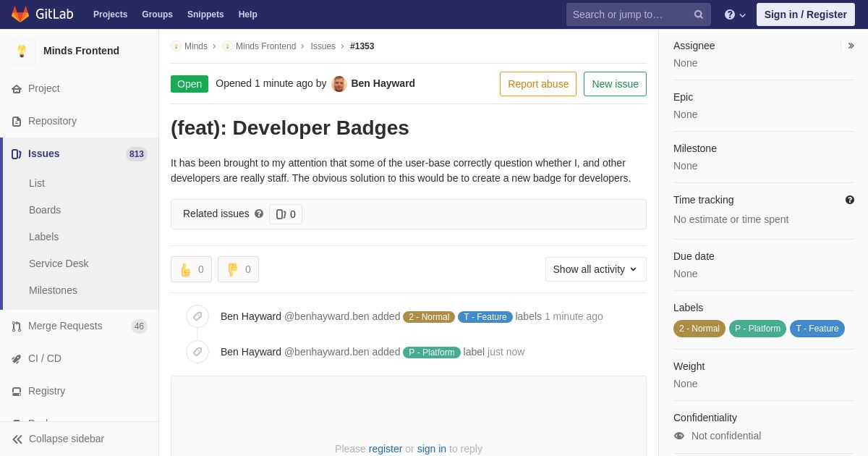Collapse the right sidebar with chevrons
868x456 pixels.
[x=851, y=46]
